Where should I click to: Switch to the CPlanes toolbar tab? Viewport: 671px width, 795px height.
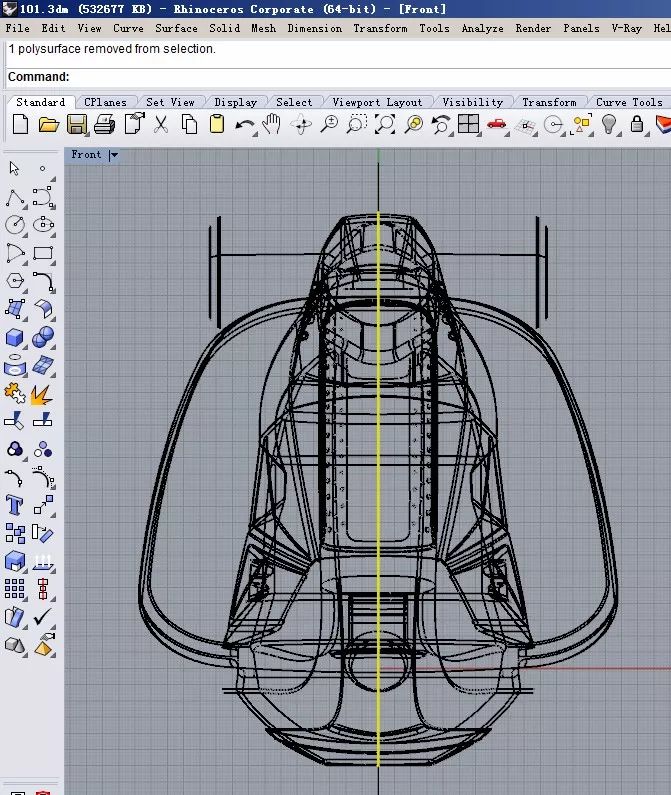pyautogui.click(x=105, y=102)
